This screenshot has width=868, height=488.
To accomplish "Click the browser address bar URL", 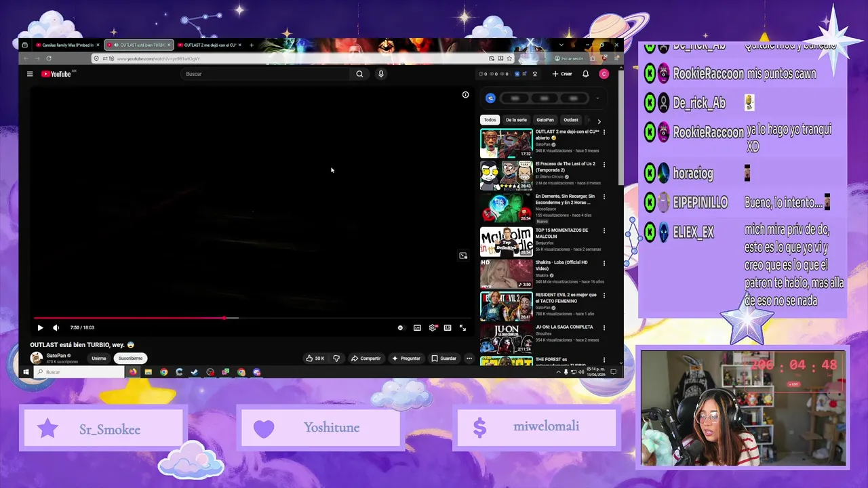I will click(158, 59).
